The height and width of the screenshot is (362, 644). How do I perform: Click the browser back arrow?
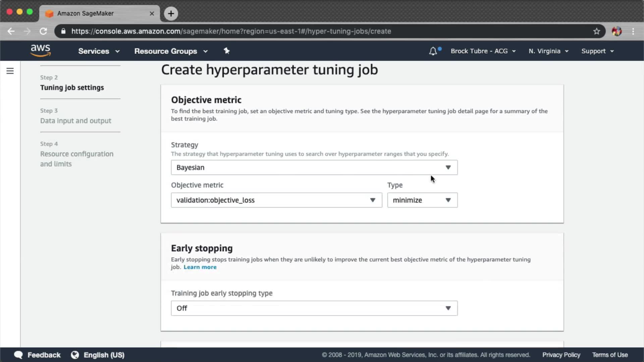click(x=11, y=31)
